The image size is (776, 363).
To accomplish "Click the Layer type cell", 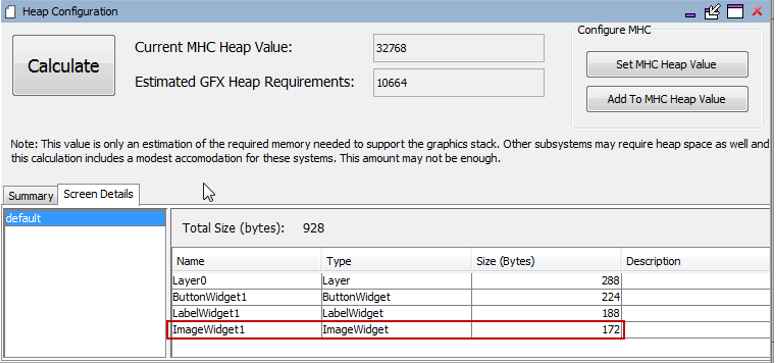I will (396, 281).
